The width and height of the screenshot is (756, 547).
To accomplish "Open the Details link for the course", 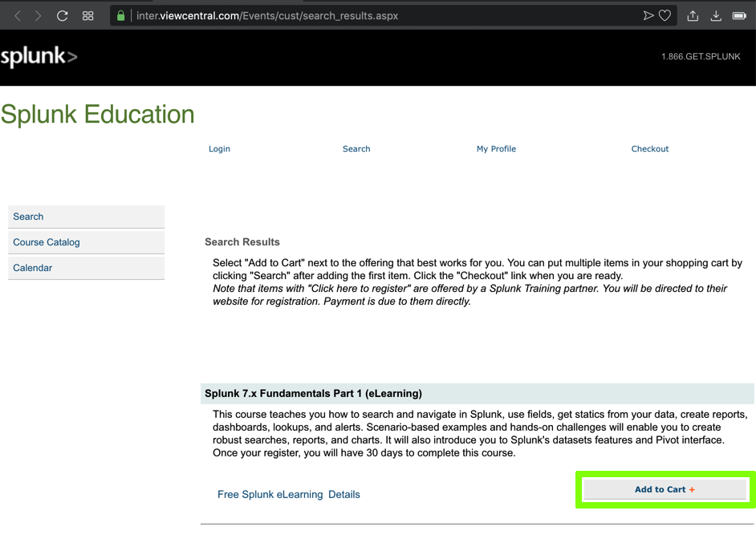I will [x=343, y=495].
